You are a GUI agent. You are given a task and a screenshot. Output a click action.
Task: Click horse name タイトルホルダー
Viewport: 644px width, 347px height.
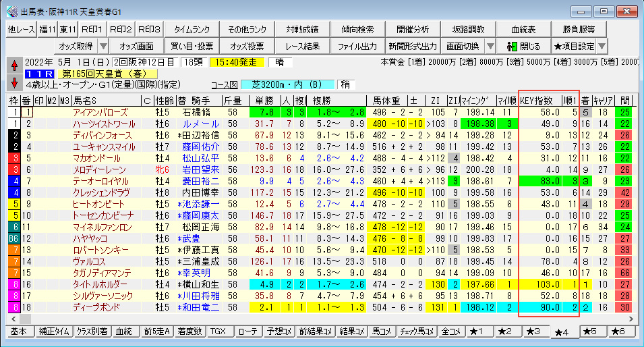point(100,284)
